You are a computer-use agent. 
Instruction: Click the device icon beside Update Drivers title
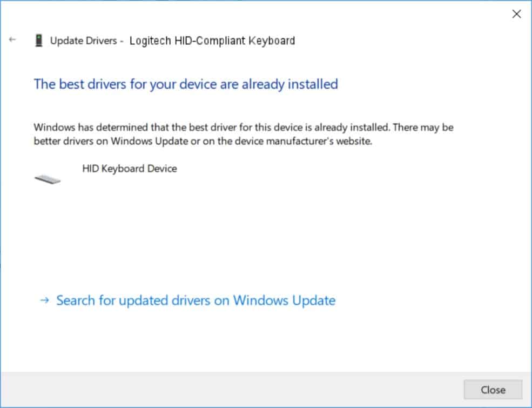tap(38, 41)
